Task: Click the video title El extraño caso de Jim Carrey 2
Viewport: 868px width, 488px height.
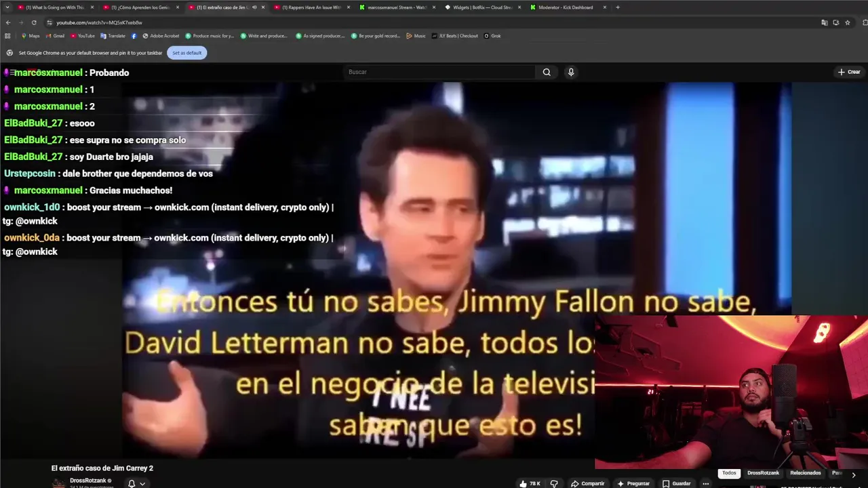Action: click(102, 468)
